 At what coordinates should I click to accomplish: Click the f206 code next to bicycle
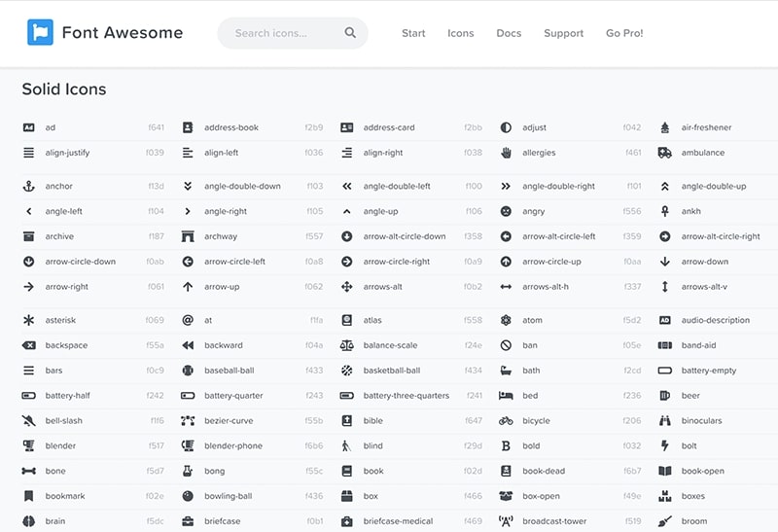click(631, 421)
